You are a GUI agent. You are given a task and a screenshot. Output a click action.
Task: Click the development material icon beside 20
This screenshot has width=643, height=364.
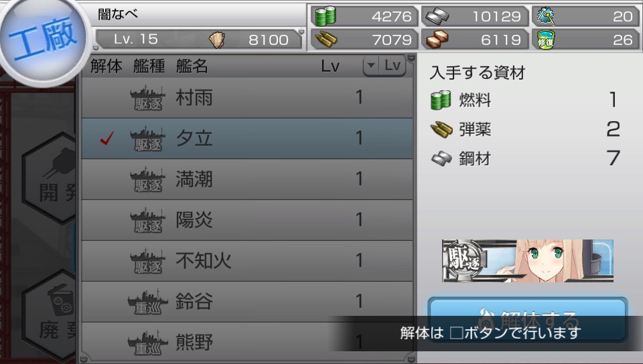click(546, 16)
